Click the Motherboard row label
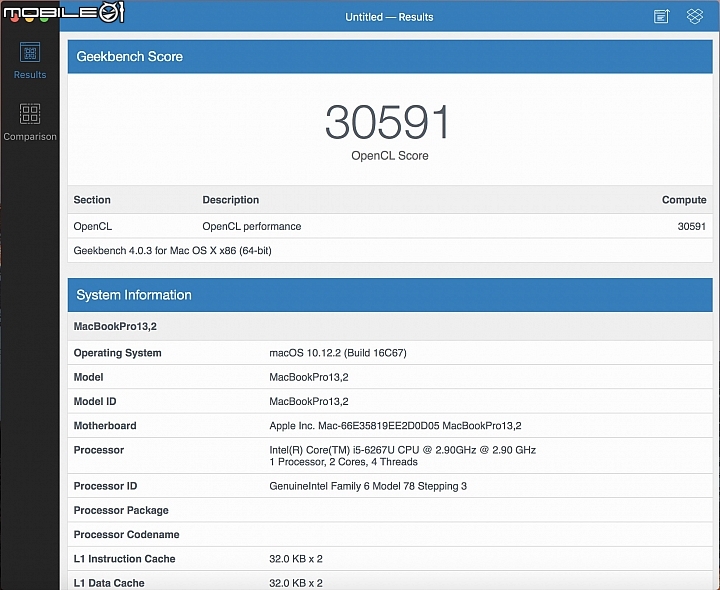Viewport: 720px width, 590px height. tap(105, 426)
